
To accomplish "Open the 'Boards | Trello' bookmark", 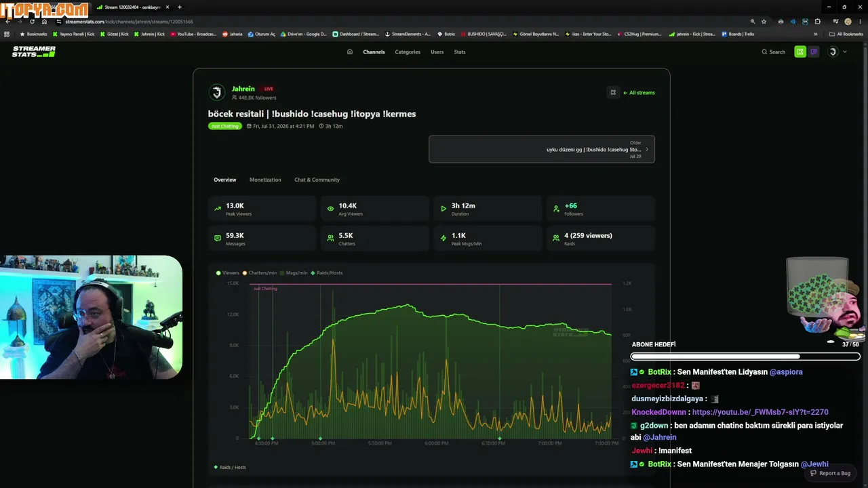I will (x=738, y=34).
